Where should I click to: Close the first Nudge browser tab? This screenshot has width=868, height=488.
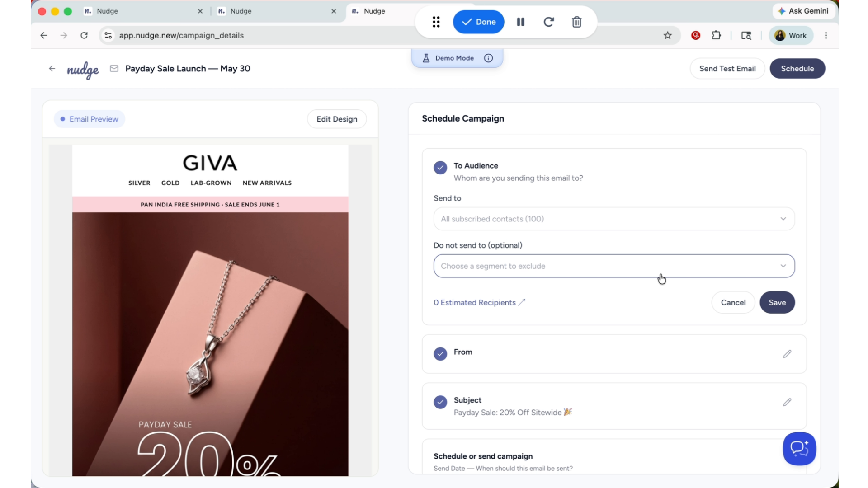(x=200, y=11)
